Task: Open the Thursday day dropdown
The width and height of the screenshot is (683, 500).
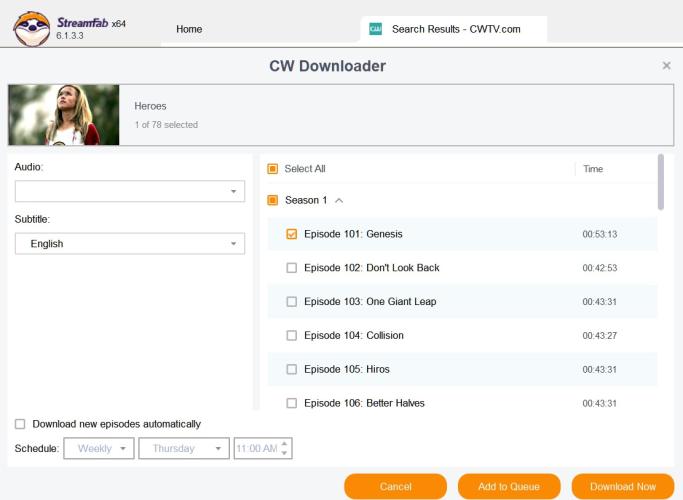Action: click(x=184, y=448)
